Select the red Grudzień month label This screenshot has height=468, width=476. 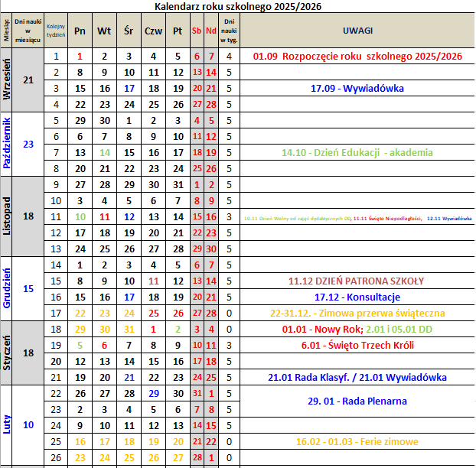click(7, 288)
